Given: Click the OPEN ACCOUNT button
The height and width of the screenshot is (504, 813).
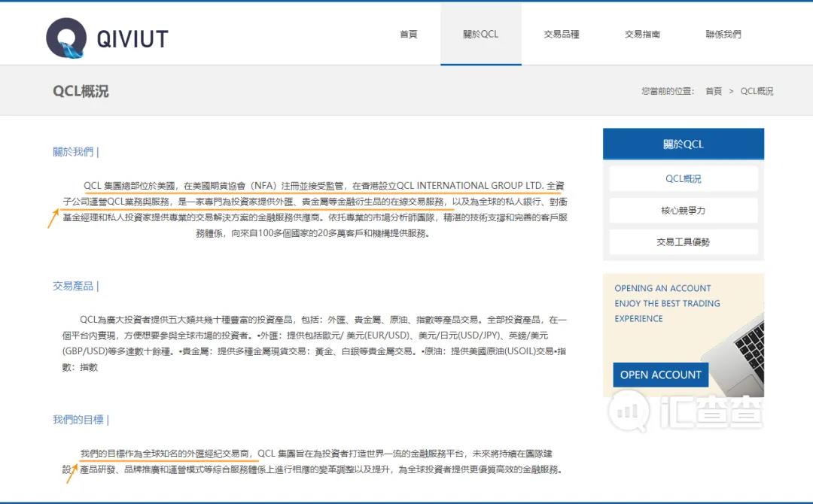Looking at the screenshot, I should [x=661, y=375].
